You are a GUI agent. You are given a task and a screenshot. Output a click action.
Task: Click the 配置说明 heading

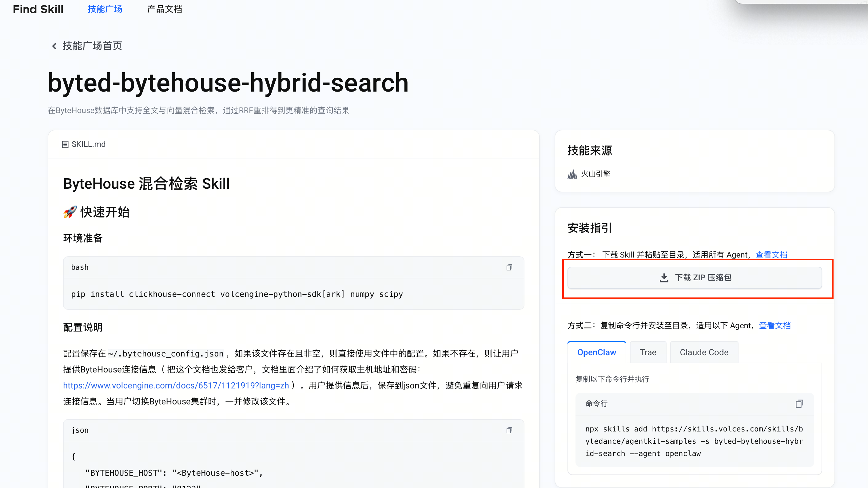point(82,327)
